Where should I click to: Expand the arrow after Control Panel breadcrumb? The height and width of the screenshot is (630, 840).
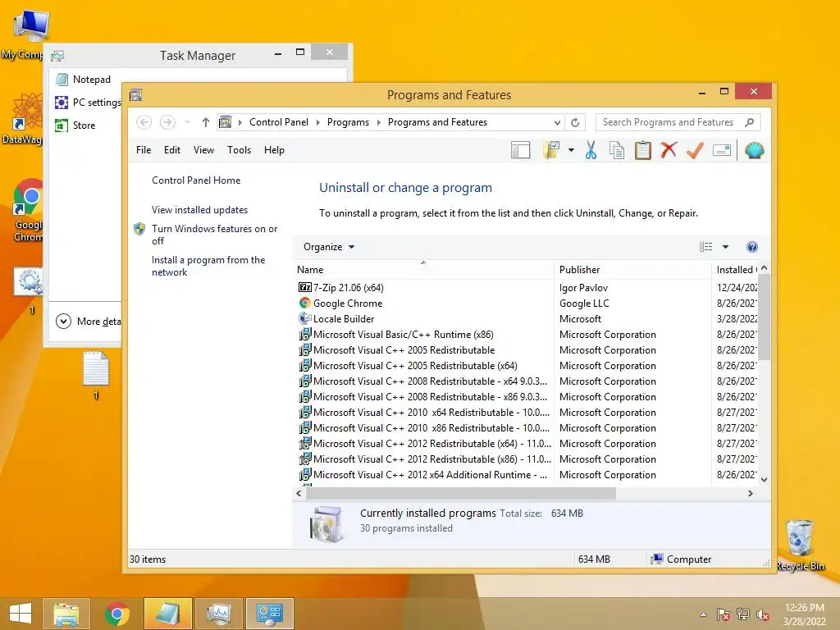coord(317,123)
